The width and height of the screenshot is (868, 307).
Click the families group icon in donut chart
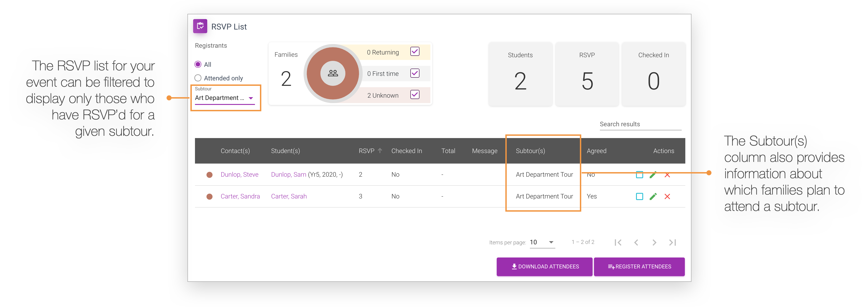coord(333,73)
